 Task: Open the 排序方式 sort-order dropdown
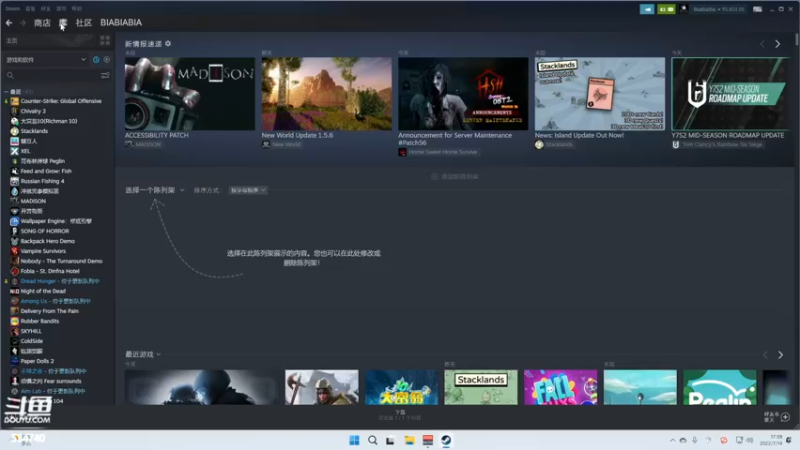(248, 190)
